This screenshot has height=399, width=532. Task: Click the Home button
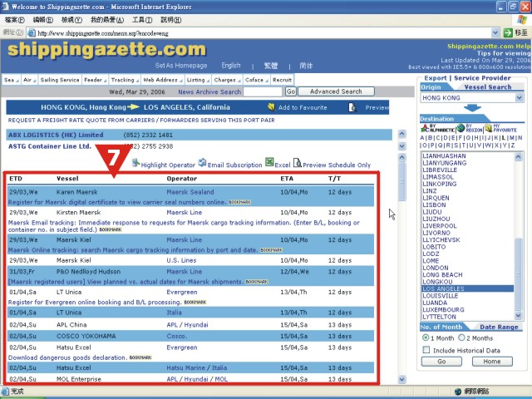click(x=492, y=362)
